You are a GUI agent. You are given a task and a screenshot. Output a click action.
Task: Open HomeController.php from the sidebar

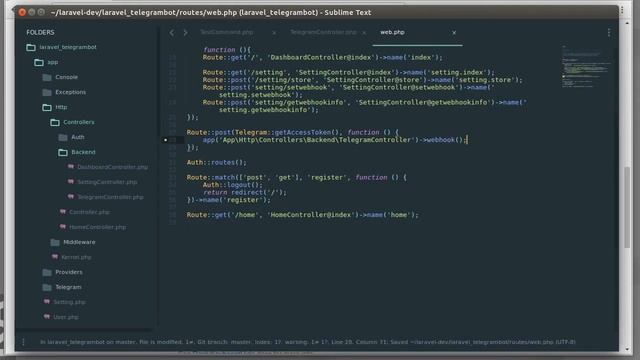click(x=98, y=227)
